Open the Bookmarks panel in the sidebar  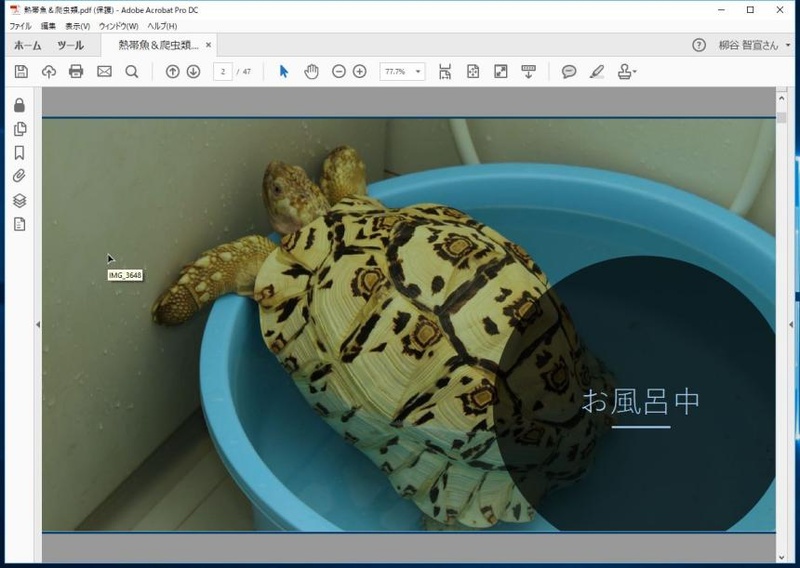[19, 153]
